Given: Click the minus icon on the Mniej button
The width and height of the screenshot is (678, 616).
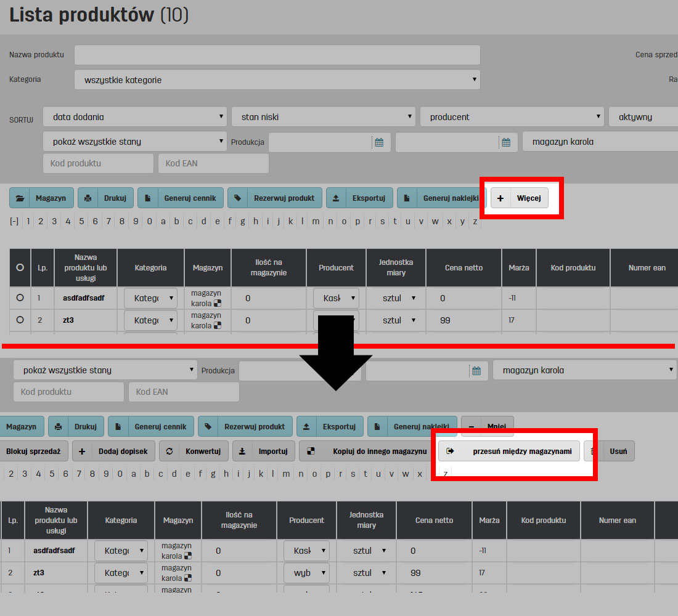Looking at the screenshot, I should point(471,426).
